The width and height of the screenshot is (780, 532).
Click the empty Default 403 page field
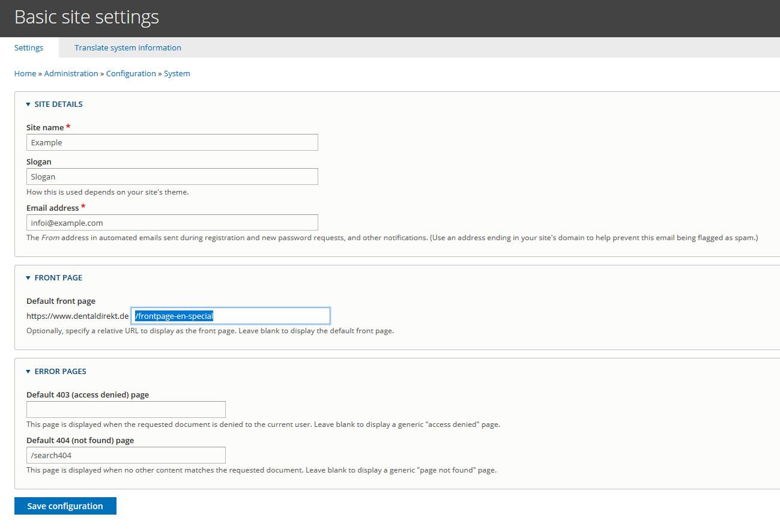pyautogui.click(x=125, y=409)
